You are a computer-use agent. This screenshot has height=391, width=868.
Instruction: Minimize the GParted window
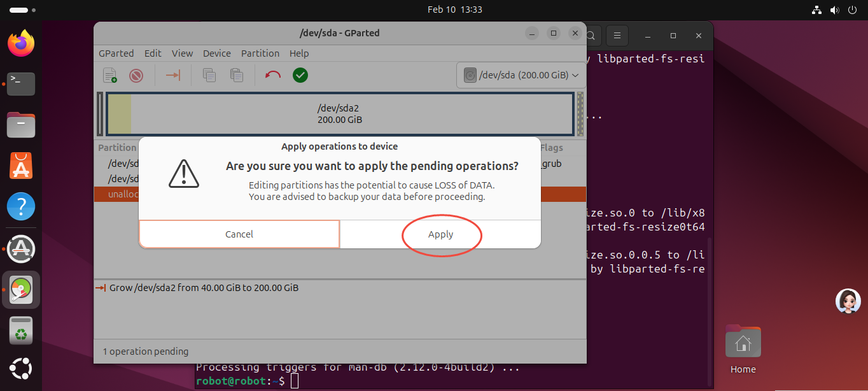tap(532, 33)
